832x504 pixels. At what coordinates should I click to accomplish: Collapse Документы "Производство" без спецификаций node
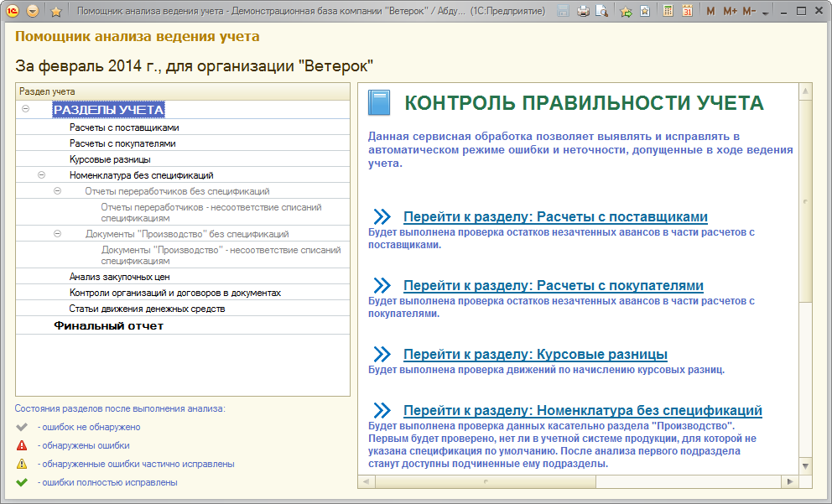(x=58, y=234)
